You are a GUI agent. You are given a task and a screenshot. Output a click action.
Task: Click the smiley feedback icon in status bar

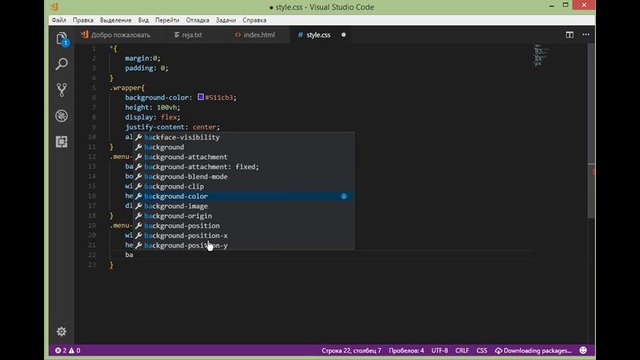tap(583, 350)
